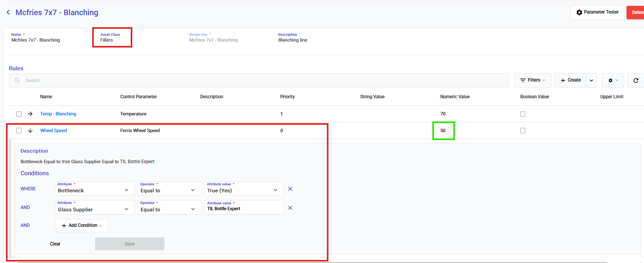Select the Temp - Blanching row checkbox
The image size is (644, 263).
(x=19, y=114)
